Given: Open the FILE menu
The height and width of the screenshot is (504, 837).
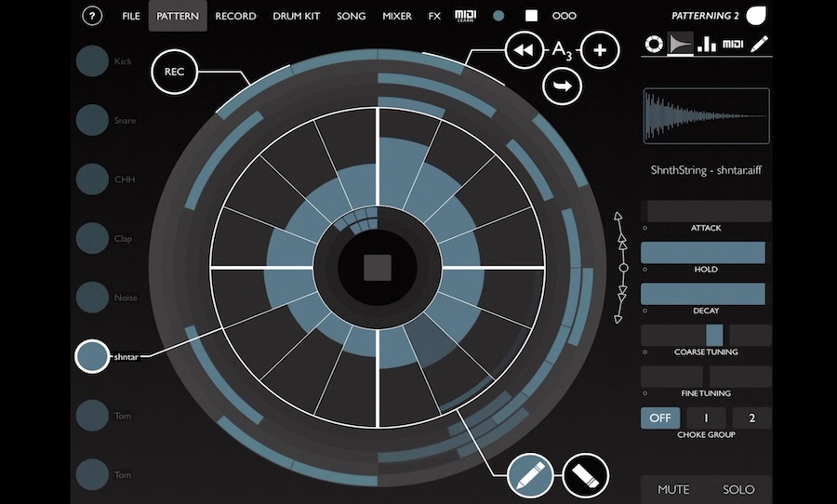Looking at the screenshot, I should (x=131, y=16).
